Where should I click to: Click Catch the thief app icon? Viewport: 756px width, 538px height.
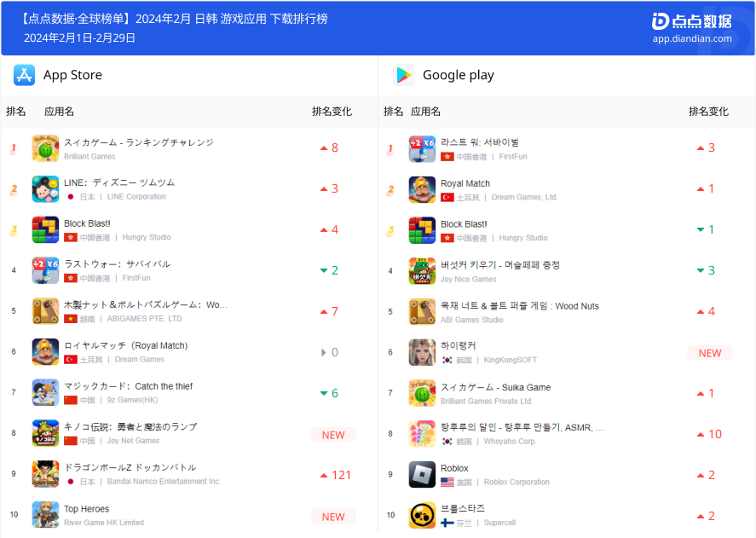pos(45,392)
